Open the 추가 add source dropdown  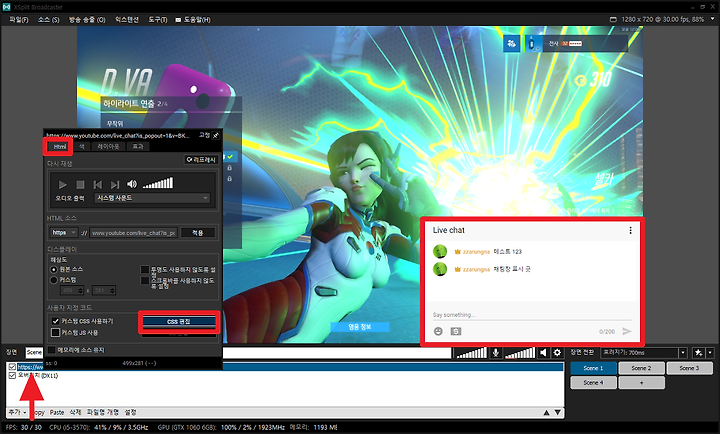17,412
